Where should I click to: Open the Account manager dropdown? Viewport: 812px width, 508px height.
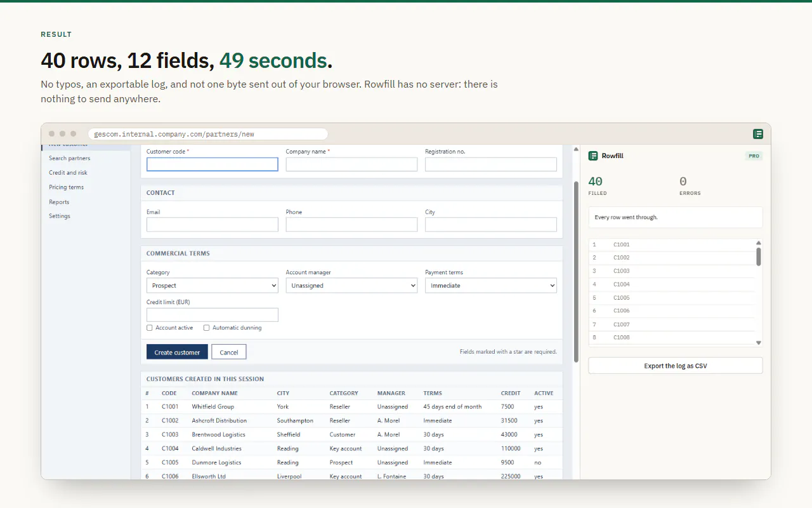point(351,286)
